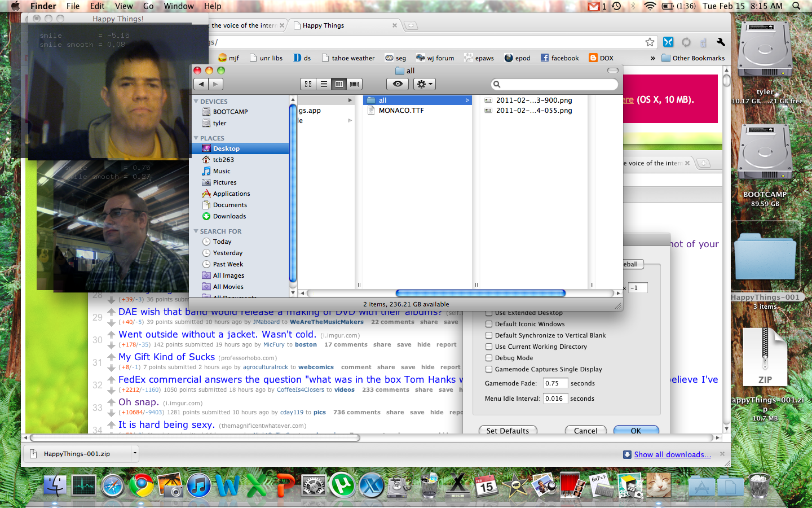Open the Finder gear Action dropdown

tap(424, 84)
